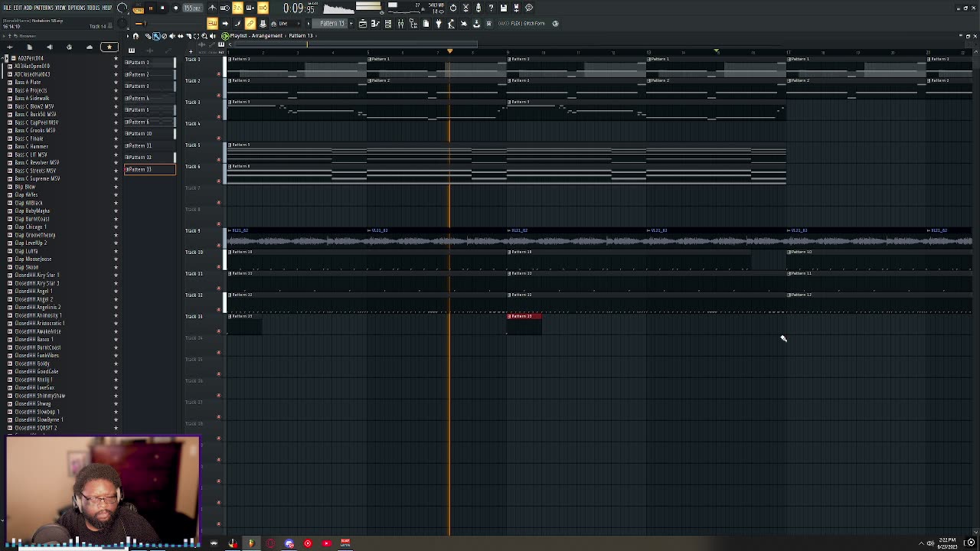This screenshot has width=980, height=551.
Task: Open the TOOLS menu
Action: [x=93, y=8]
